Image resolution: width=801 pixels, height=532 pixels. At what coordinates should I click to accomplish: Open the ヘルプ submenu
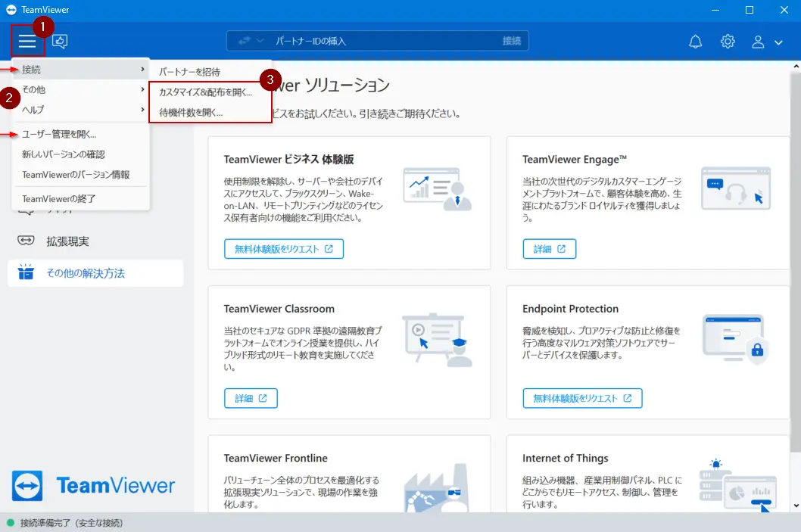click(80, 110)
